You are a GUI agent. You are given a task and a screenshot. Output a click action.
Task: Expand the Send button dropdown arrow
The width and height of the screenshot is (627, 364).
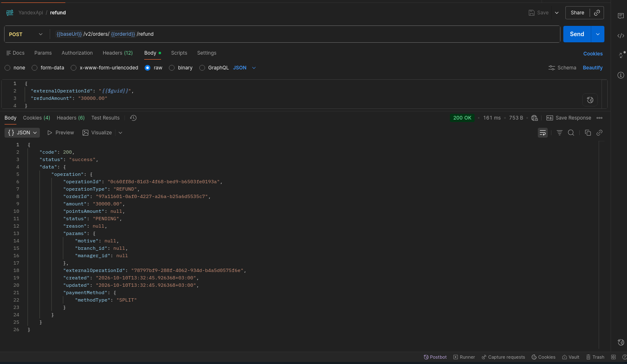pyautogui.click(x=598, y=34)
